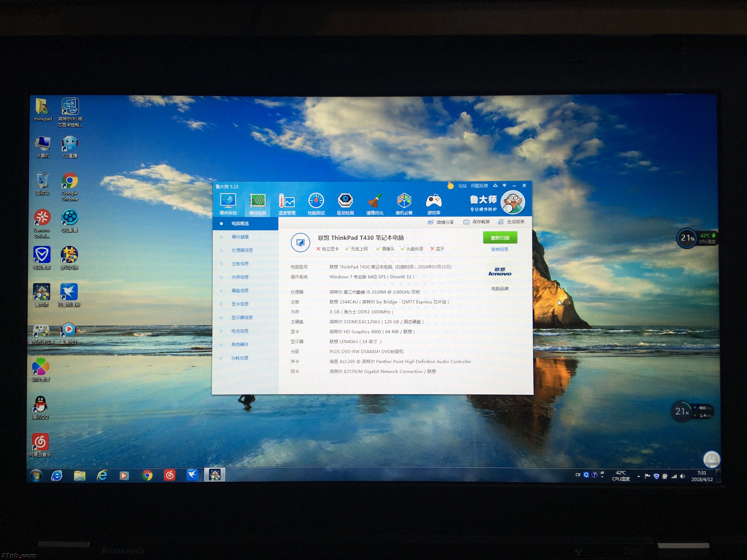The height and width of the screenshot is (560, 747).
Task: Click the volume speaker tray icon
Action: pos(682,476)
